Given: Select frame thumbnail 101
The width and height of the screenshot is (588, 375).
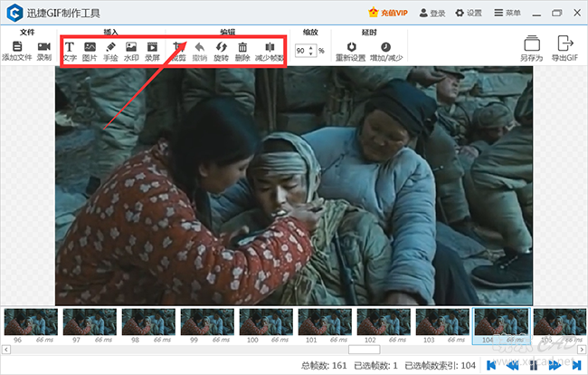Looking at the screenshot, I should tap(325, 322).
